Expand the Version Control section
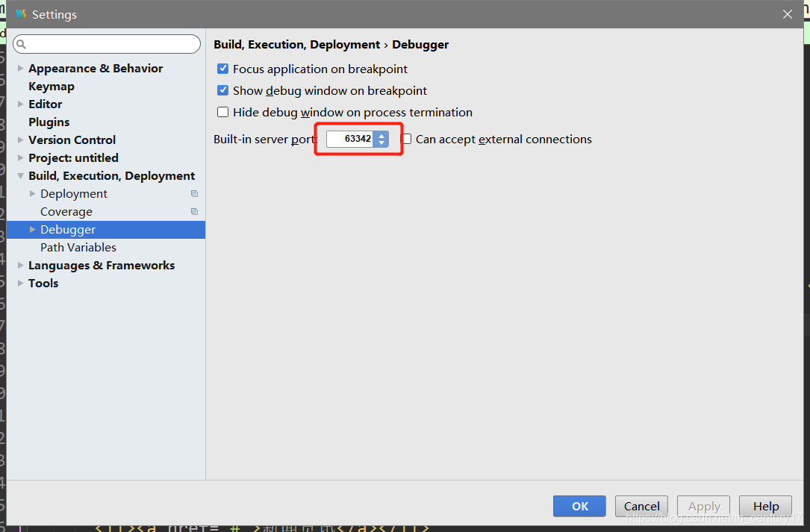Screen dimensions: 810x532 click(x=21, y=140)
